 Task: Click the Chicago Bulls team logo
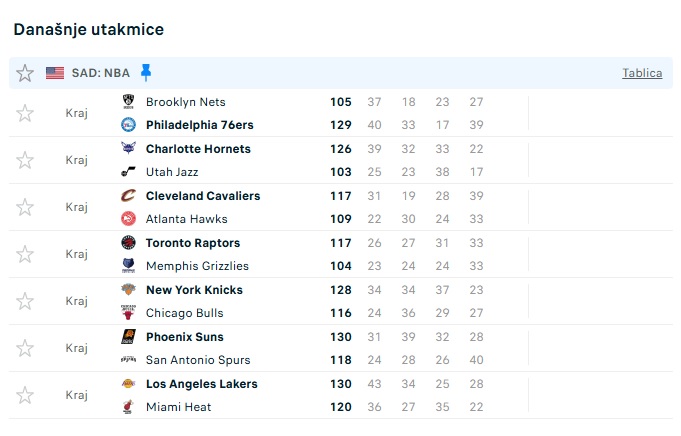(128, 313)
